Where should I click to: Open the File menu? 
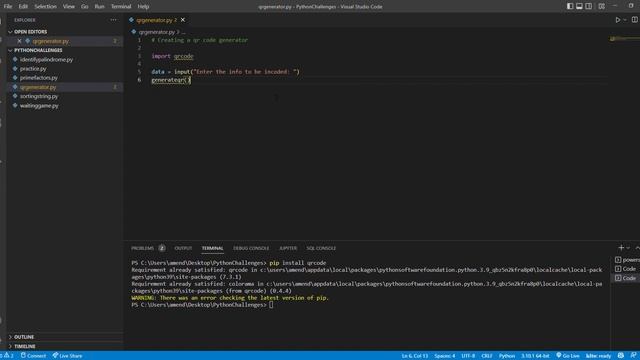(8, 7)
